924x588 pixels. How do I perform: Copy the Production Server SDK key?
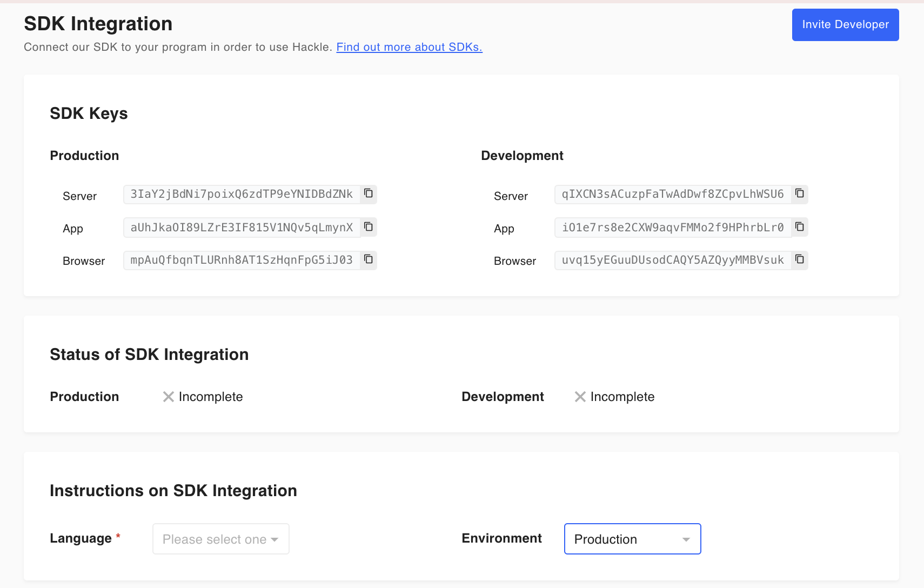coord(369,193)
